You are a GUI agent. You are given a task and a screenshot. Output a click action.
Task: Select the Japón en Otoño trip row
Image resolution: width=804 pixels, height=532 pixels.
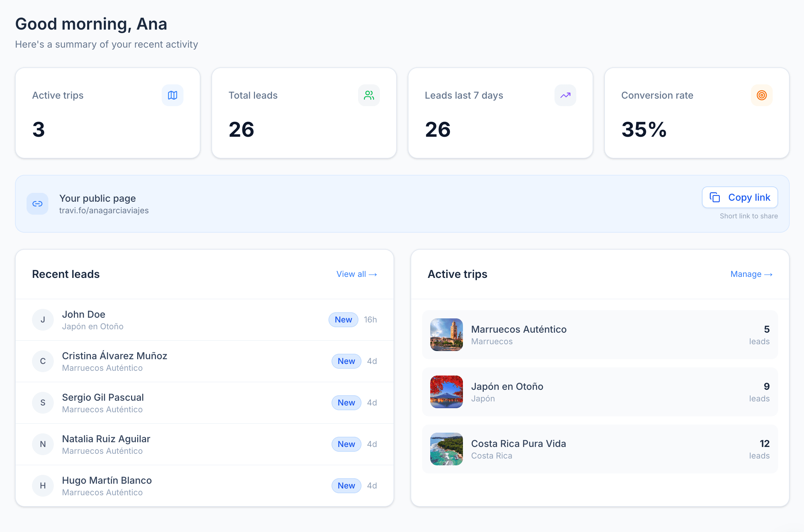click(600, 392)
